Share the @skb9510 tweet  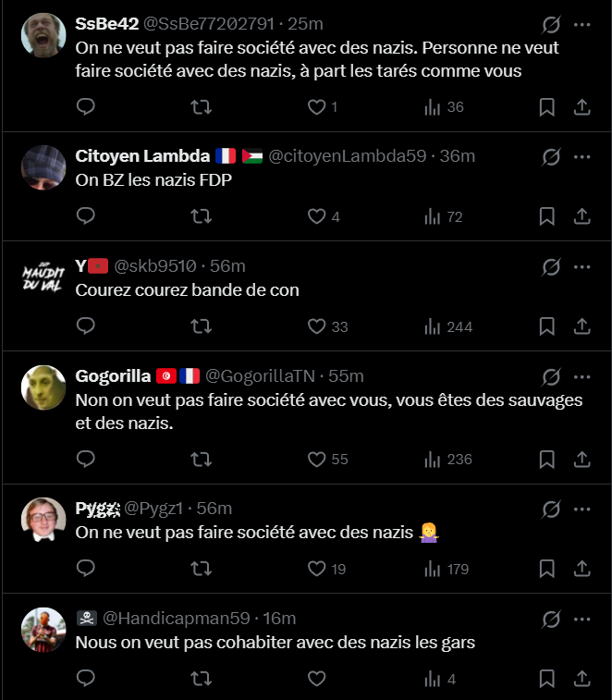coord(581,326)
